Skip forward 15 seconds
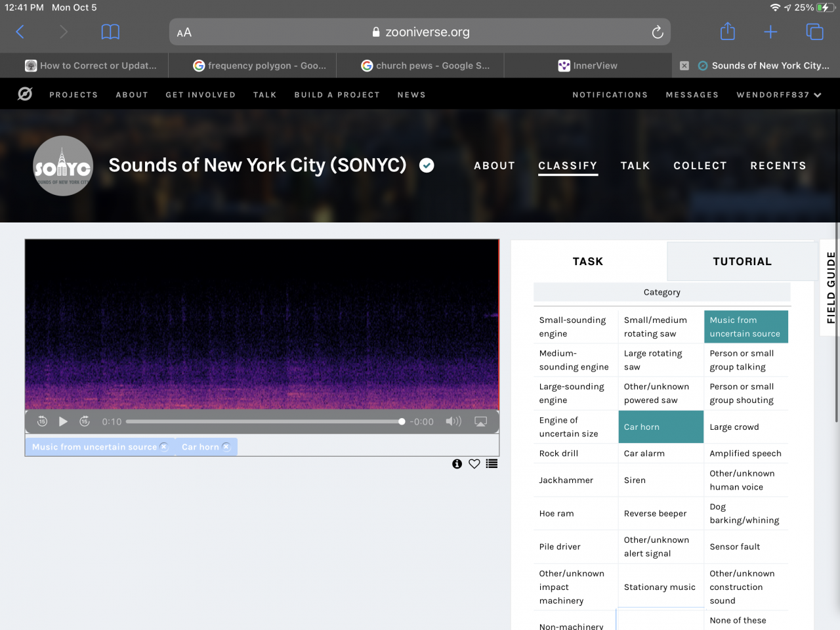This screenshot has width=840, height=630. point(85,421)
